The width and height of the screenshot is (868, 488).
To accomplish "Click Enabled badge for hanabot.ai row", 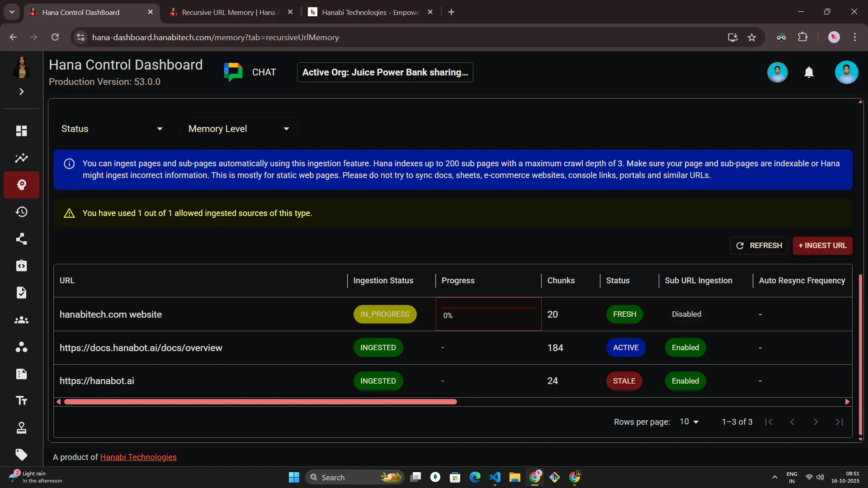I will click(685, 381).
